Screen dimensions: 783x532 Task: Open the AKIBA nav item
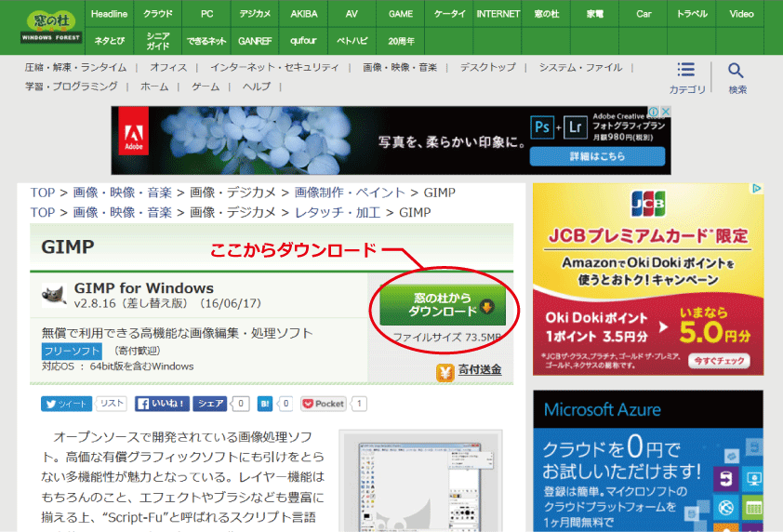pyautogui.click(x=303, y=14)
